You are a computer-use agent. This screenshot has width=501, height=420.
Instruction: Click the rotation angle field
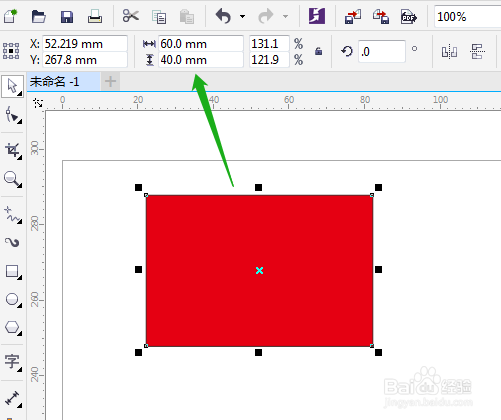(382, 51)
